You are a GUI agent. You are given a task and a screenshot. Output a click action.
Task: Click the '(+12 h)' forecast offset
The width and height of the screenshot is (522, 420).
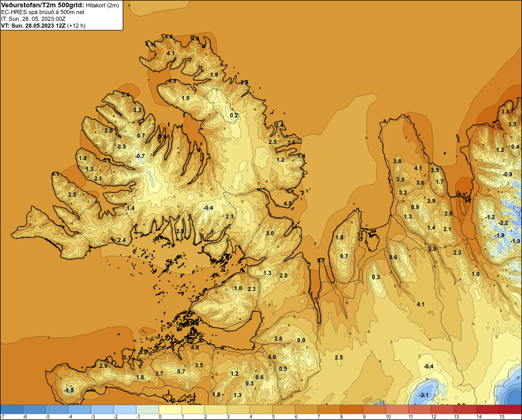tap(76, 26)
